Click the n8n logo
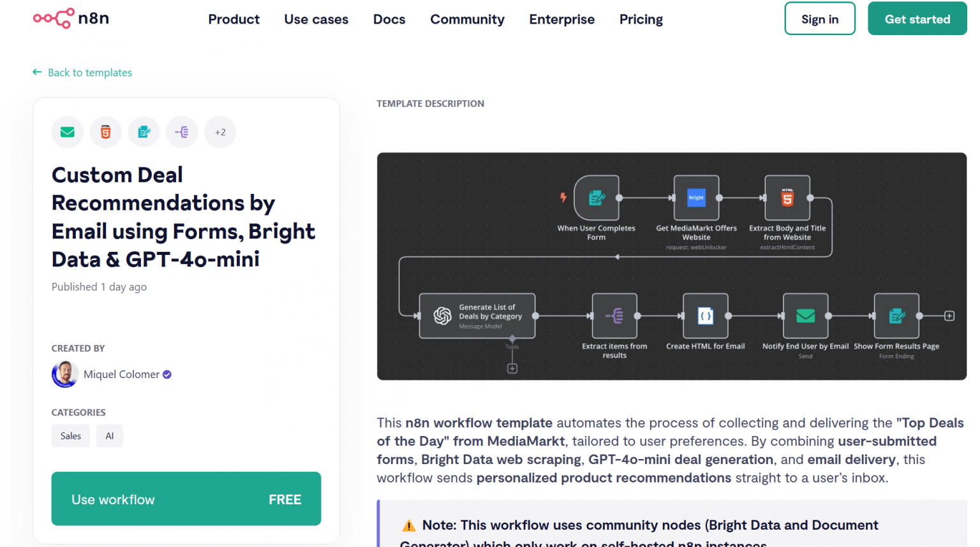This screenshot has height=547, width=980. (70, 18)
